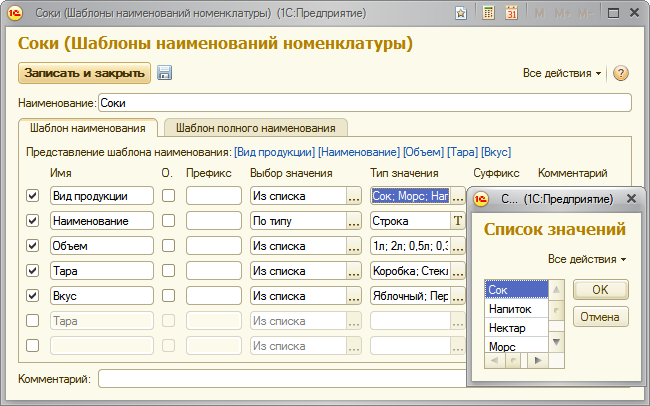Click value list horizontal scroll right arrow
This screenshot has width=650, height=406.
coord(538,360)
